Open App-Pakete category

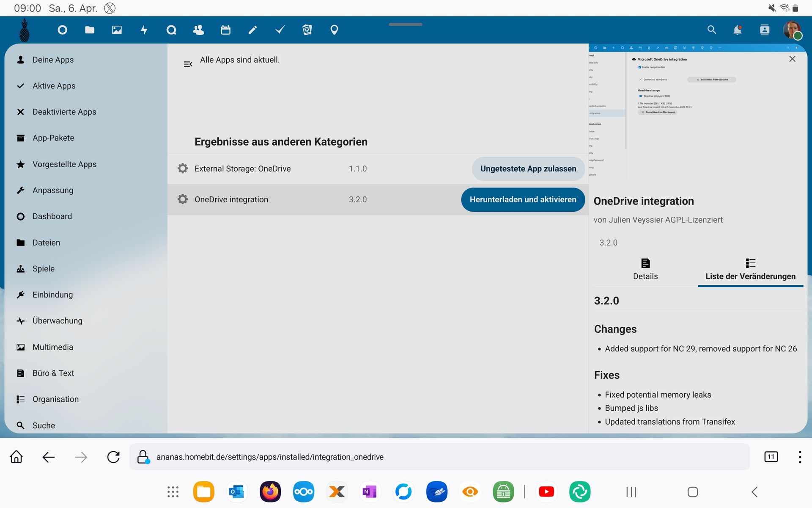point(86,138)
